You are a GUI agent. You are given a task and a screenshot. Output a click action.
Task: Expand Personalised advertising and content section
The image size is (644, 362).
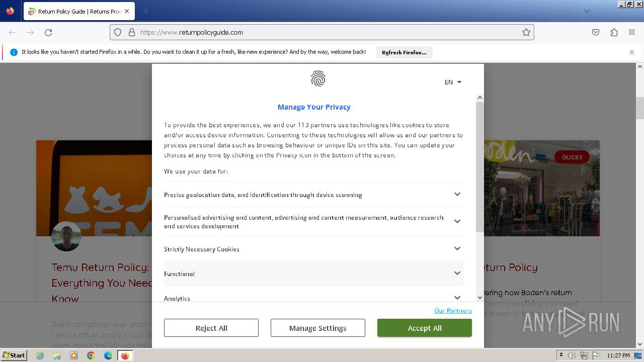313,222
